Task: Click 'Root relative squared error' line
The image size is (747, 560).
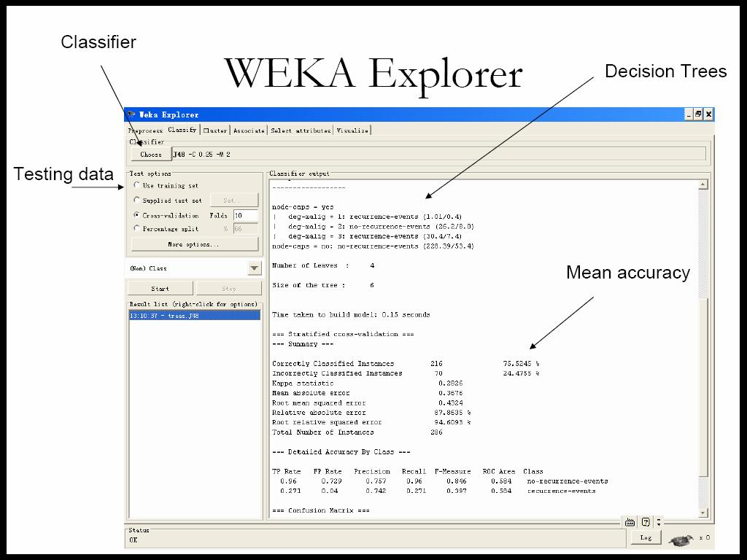Action: (371, 422)
